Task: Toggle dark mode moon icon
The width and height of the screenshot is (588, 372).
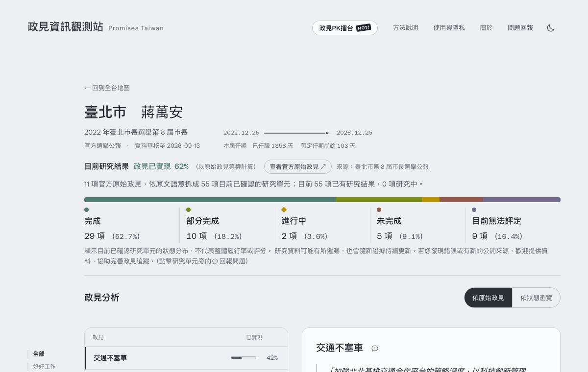Action: click(551, 28)
